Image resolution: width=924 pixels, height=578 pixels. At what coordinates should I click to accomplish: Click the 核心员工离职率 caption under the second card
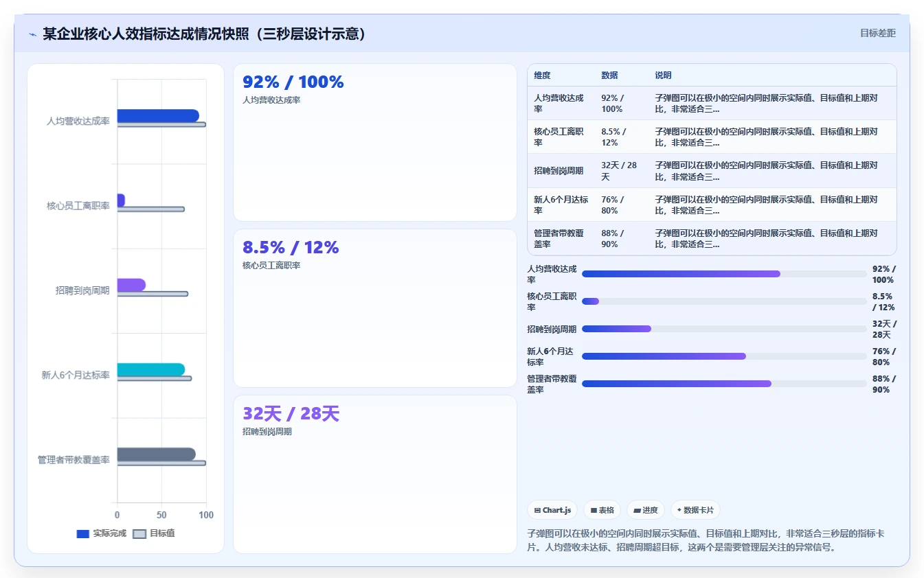coord(271,266)
